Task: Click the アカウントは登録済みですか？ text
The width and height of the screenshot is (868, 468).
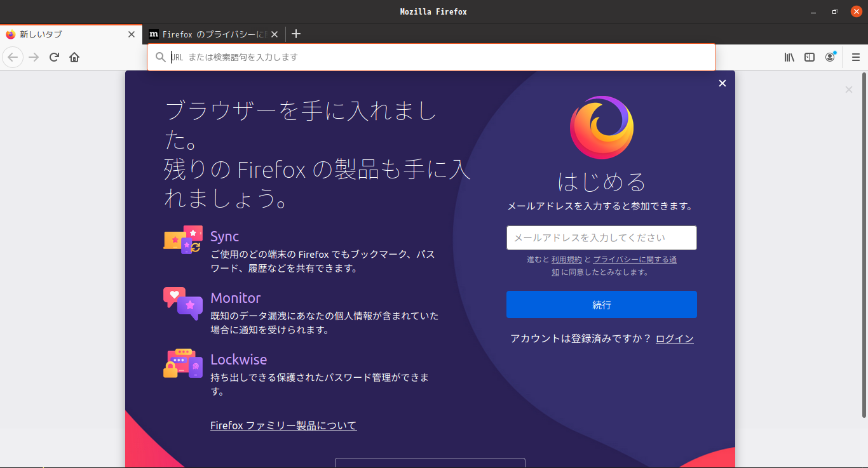Action: [x=581, y=338]
